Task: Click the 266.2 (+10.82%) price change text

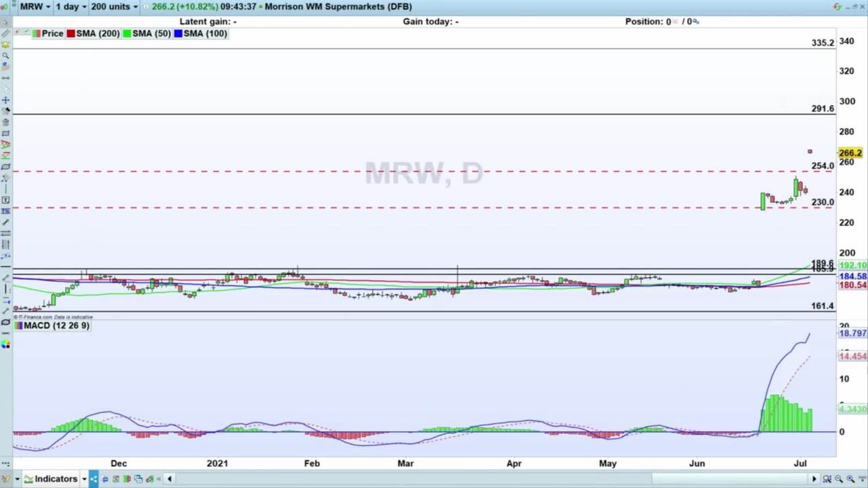Action: click(x=184, y=6)
